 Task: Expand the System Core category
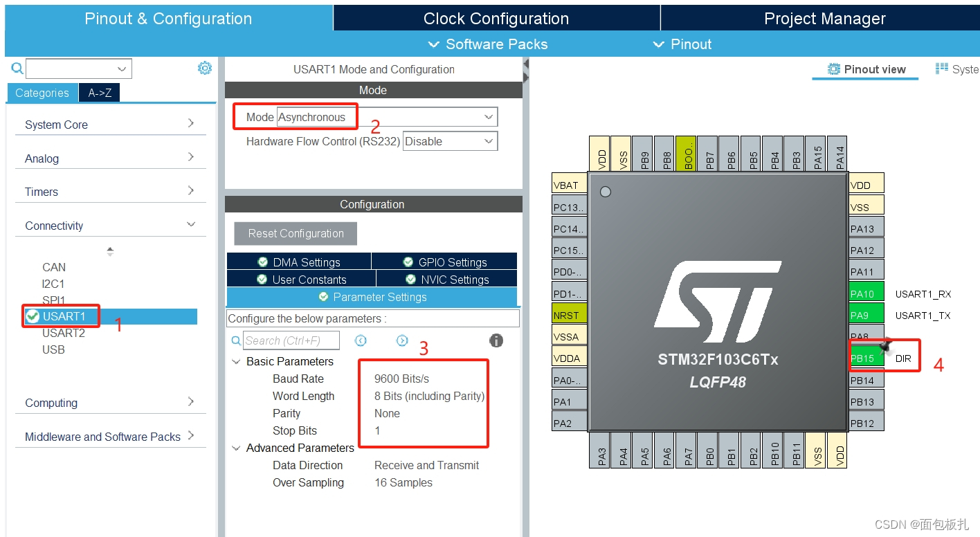110,125
